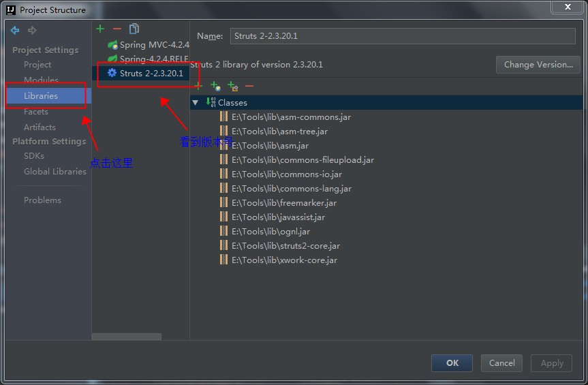Click the jar icon for commons-io.jar

point(223,174)
